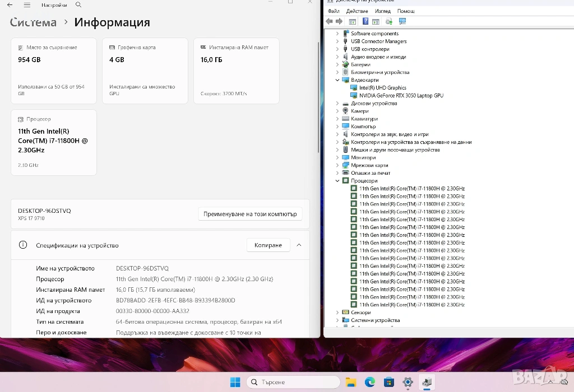Click the scan for hardware changes icon
This screenshot has height=392, width=574.
[x=402, y=21]
